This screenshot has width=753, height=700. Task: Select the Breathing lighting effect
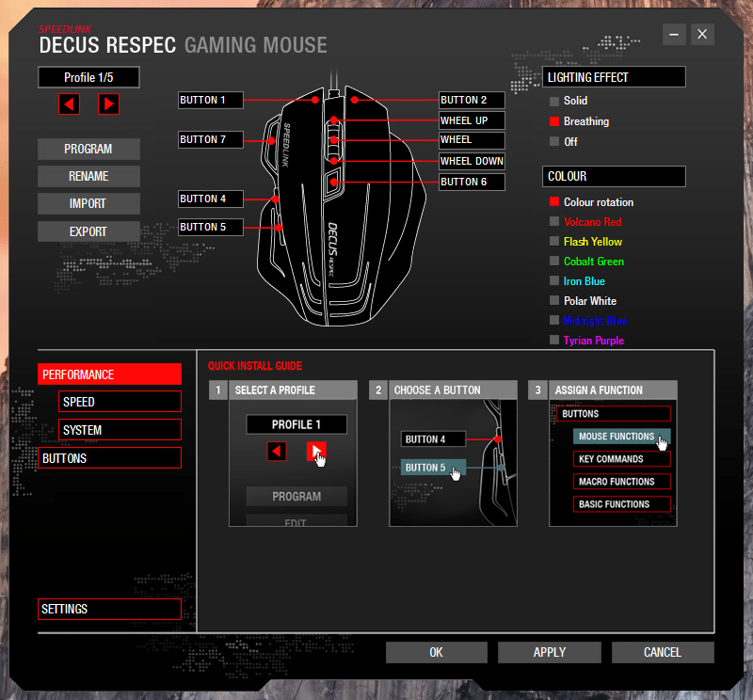point(554,121)
